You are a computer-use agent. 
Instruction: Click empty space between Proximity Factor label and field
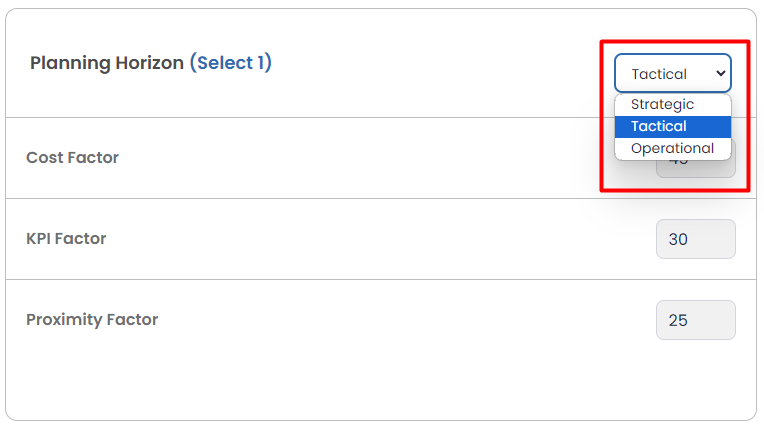tap(400, 320)
